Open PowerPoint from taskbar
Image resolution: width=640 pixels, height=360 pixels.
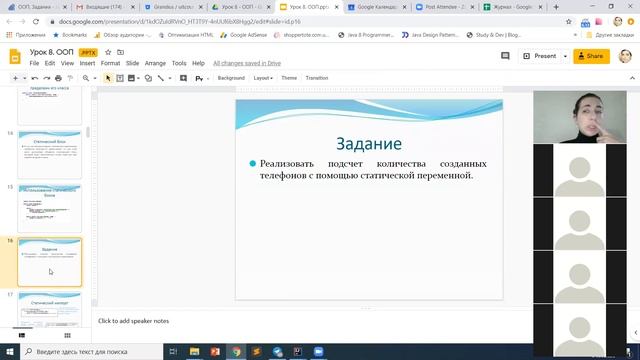coord(215,351)
